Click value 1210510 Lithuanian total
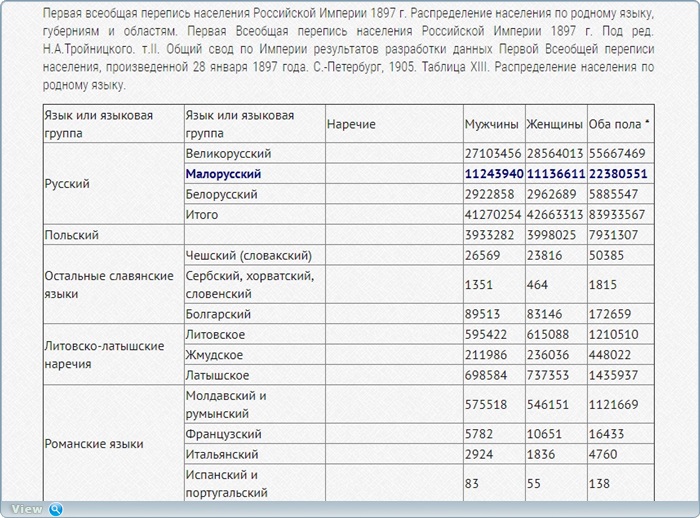Image resolution: width=700 pixels, height=518 pixels. point(613,334)
